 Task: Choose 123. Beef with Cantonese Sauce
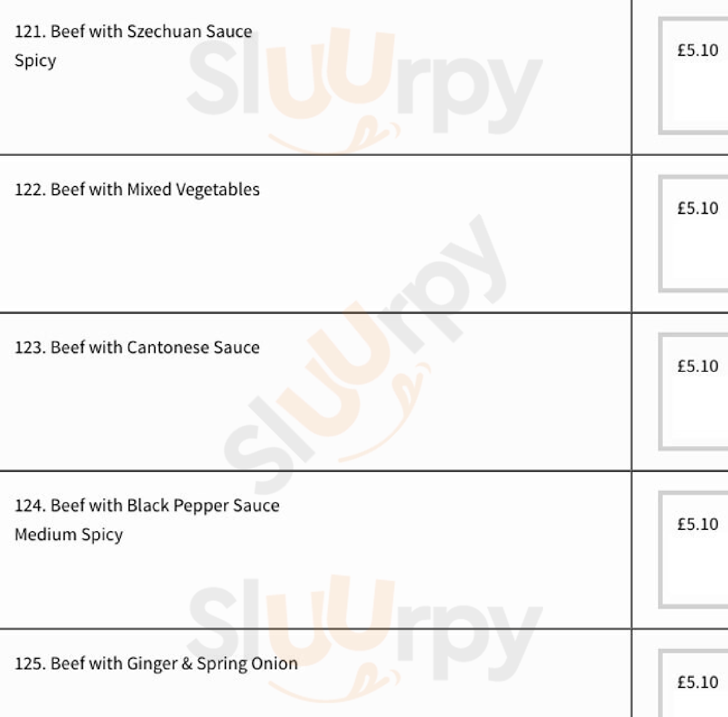pyautogui.click(x=137, y=348)
